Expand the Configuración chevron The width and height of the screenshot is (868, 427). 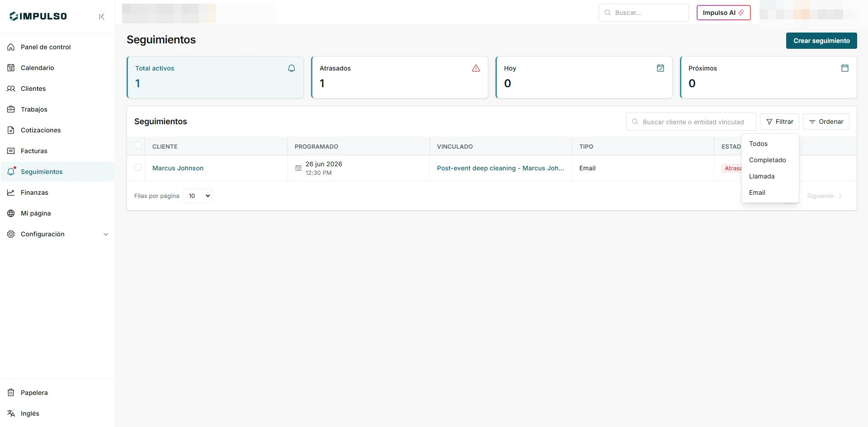[x=106, y=234]
